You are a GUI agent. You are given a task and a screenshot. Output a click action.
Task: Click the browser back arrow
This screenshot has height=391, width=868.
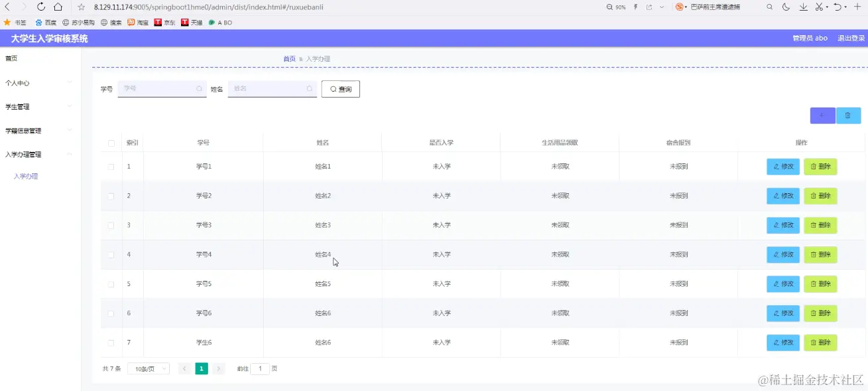coord(7,7)
